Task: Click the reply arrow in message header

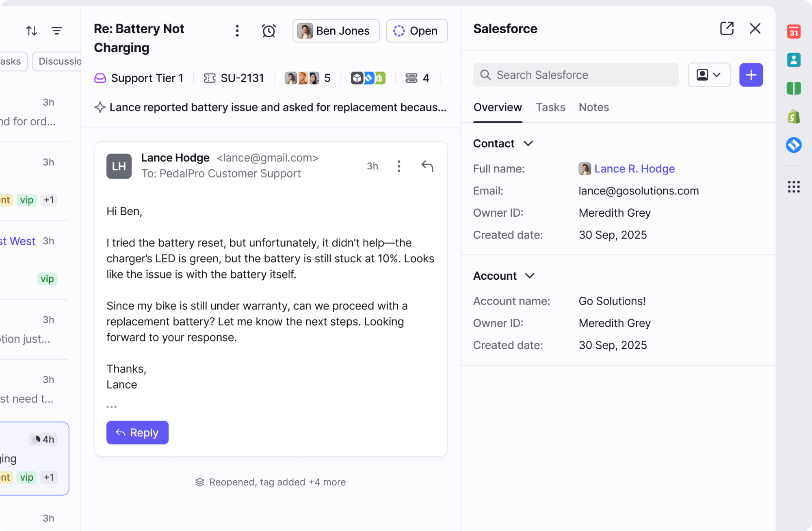Action: [x=427, y=166]
